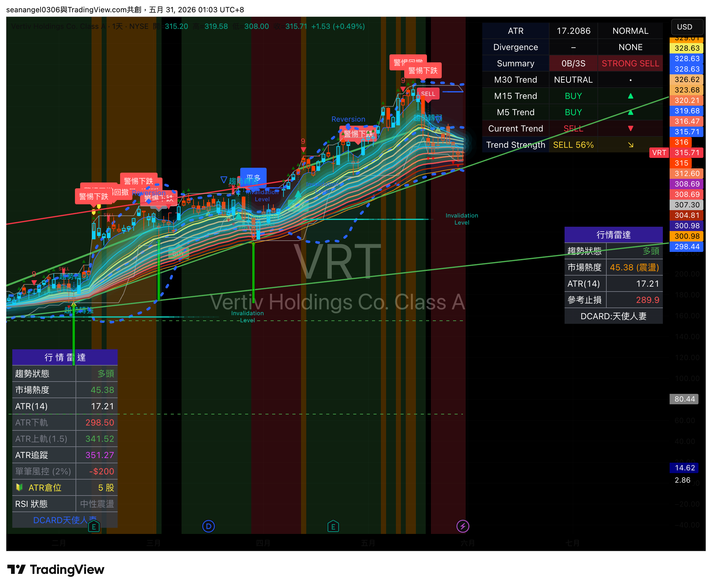This screenshot has height=588, width=712.
Task: Click the blue 319.68 price label
Action: [x=686, y=111]
